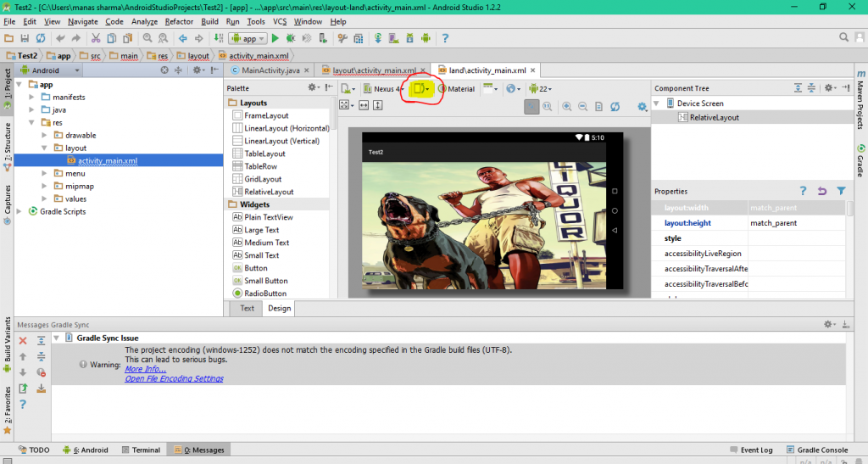Open the API level 22 dropdown

coord(540,88)
